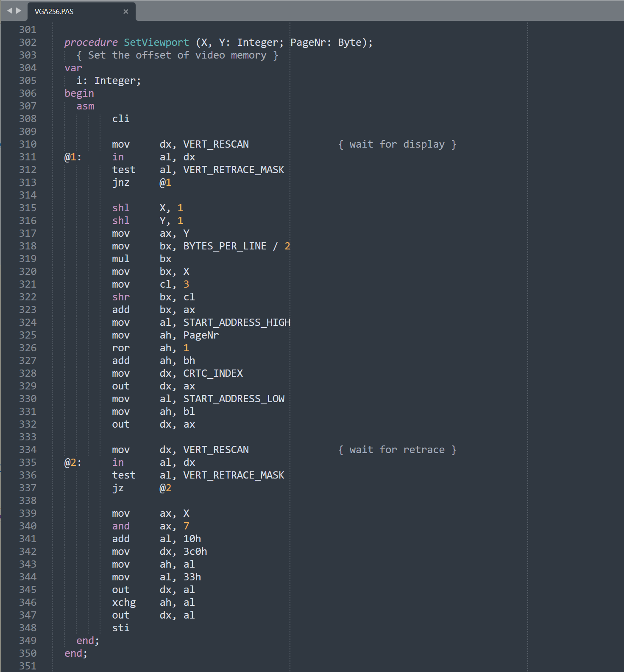Click the START_ADDRESS_HIGH identifier

(237, 322)
